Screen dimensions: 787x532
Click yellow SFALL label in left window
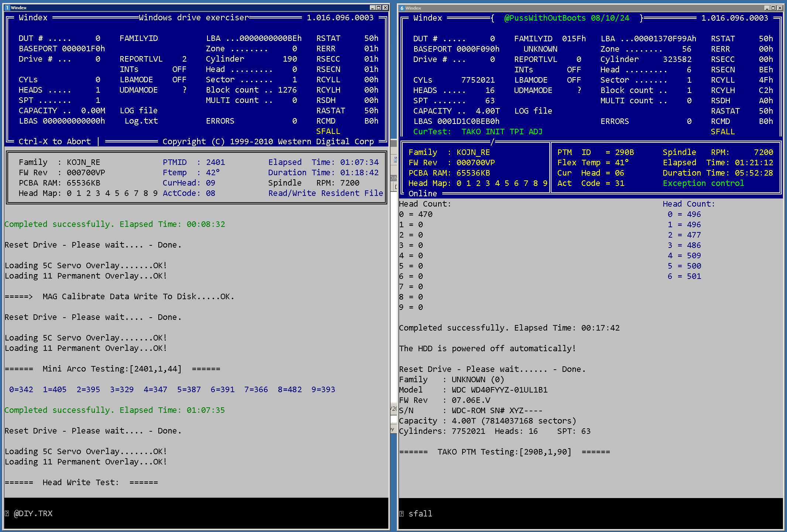tap(328, 131)
